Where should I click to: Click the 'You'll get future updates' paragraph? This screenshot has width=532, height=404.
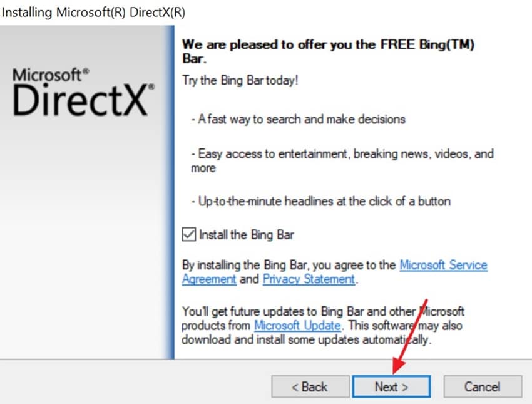pyautogui.click(x=322, y=326)
